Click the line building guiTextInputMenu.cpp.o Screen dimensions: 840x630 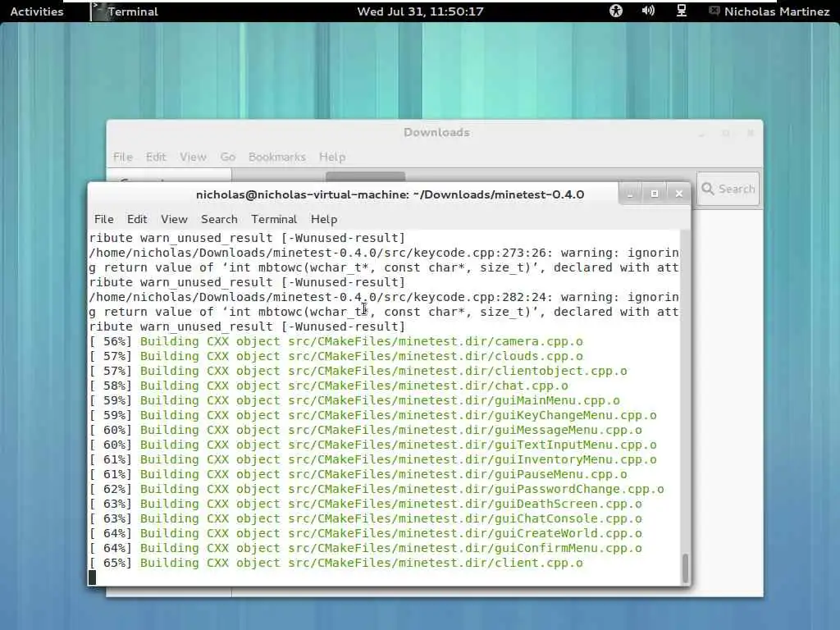(x=373, y=445)
